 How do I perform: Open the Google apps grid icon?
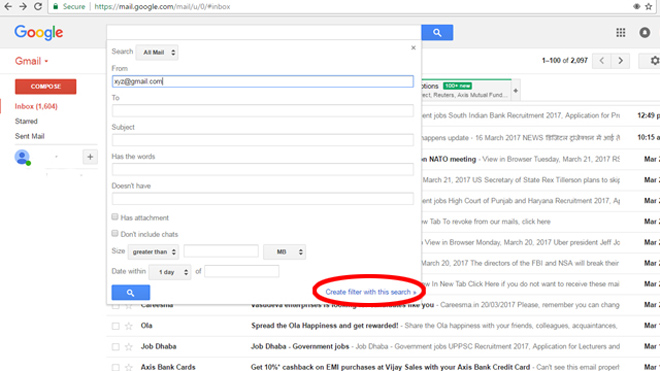[x=620, y=32]
